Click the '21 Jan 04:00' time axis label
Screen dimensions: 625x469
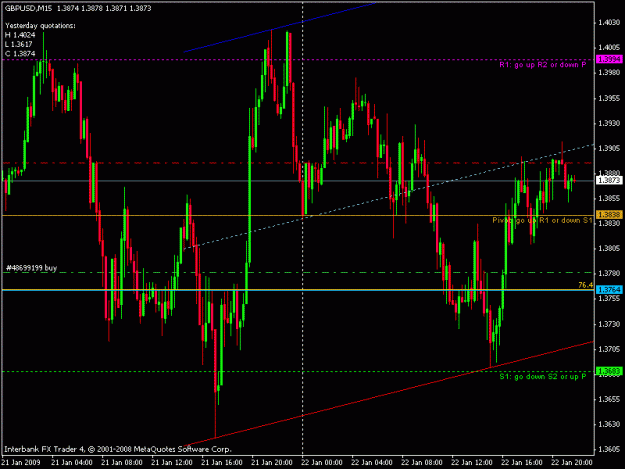[72, 463]
